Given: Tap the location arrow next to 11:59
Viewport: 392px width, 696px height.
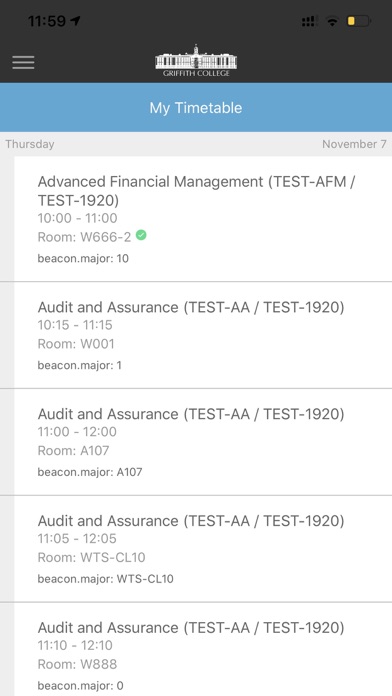Looking at the screenshot, I should pyautogui.click(x=75, y=20).
